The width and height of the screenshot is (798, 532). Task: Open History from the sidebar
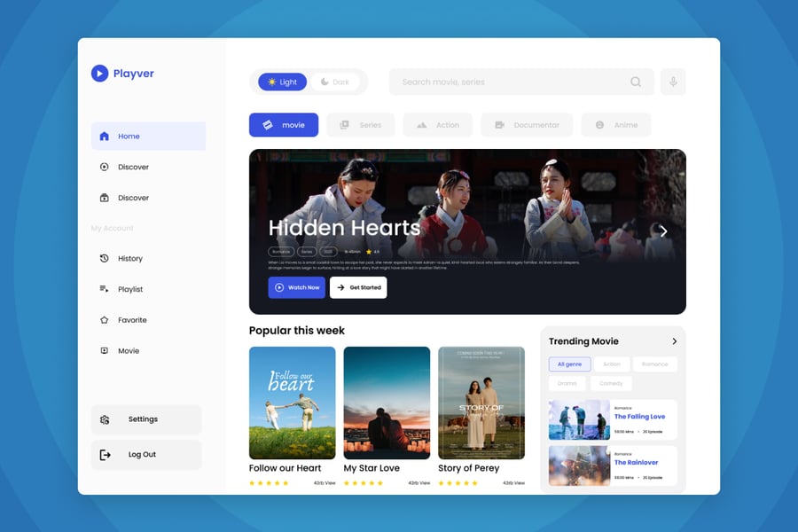(129, 259)
